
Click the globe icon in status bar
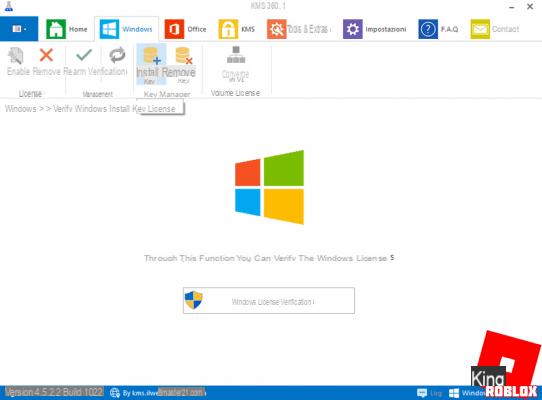[x=115, y=393]
